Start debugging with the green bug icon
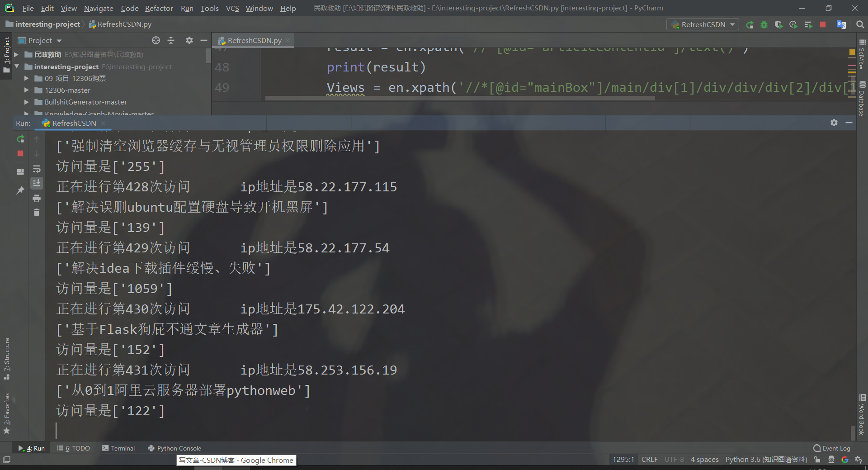 point(764,25)
